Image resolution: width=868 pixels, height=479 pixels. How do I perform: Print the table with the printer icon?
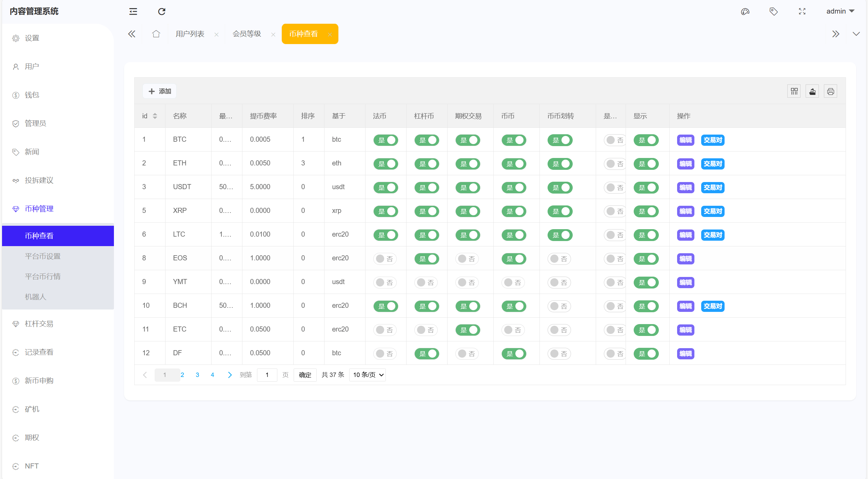(x=831, y=91)
